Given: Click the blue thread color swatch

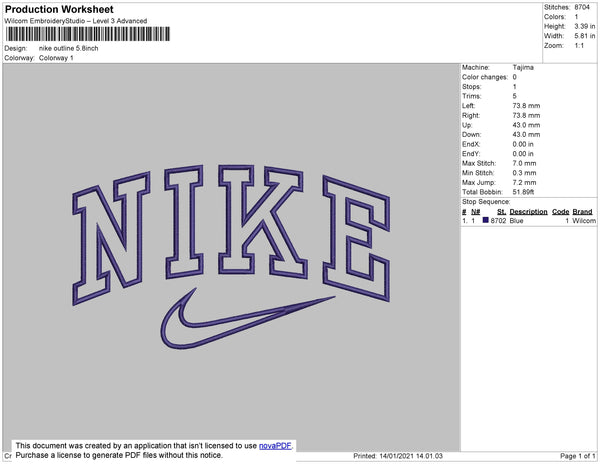Looking at the screenshot, I should pos(486,220).
